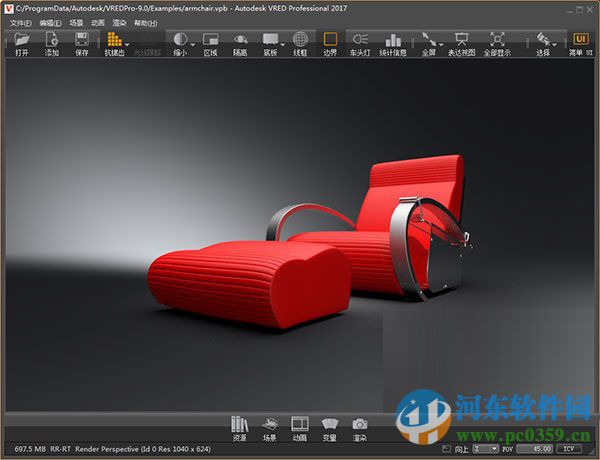This screenshot has height=460, width=600.
Task: Click the ICV button in status bar
Action: (x=569, y=449)
